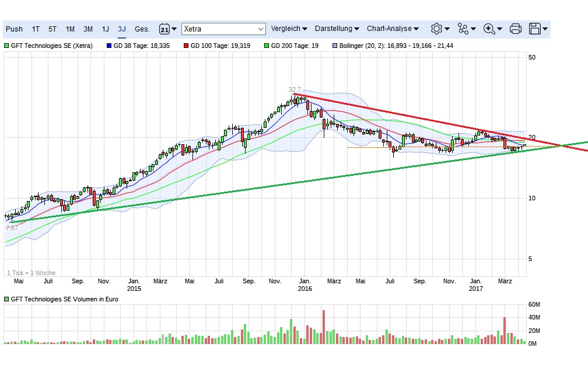Switch to 1J time range
The width and height of the screenshot is (588, 368).
click(x=106, y=29)
